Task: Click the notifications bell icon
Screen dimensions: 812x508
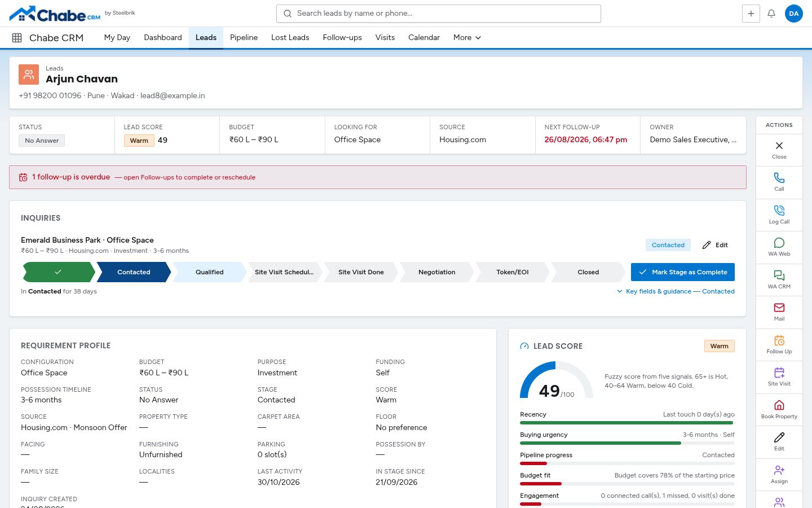Action: (771, 14)
